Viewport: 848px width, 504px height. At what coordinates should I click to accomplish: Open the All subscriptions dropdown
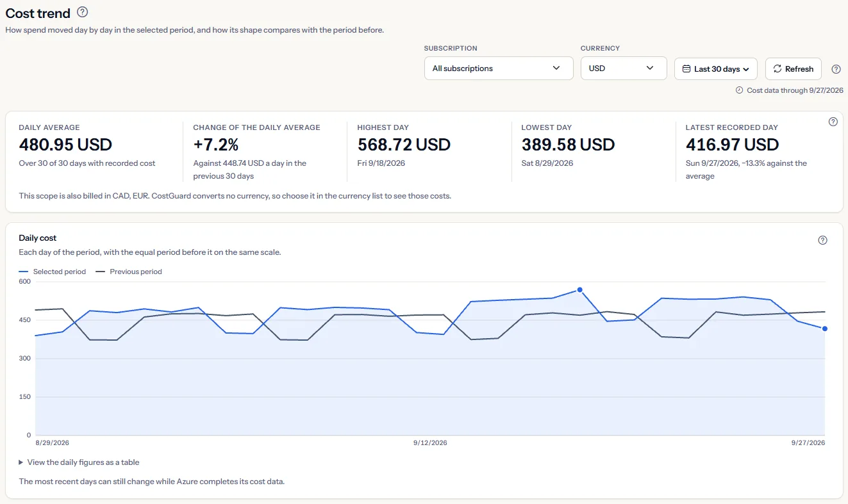(499, 69)
